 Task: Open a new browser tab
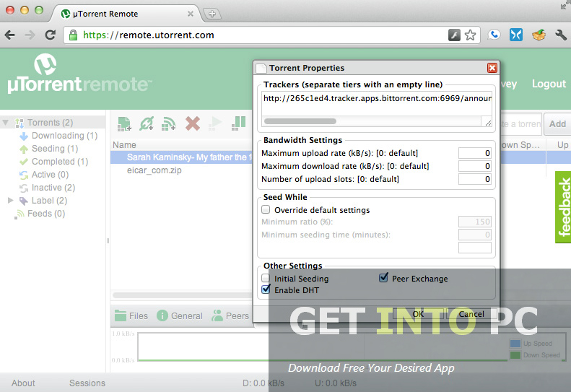click(x=212, y=14)
